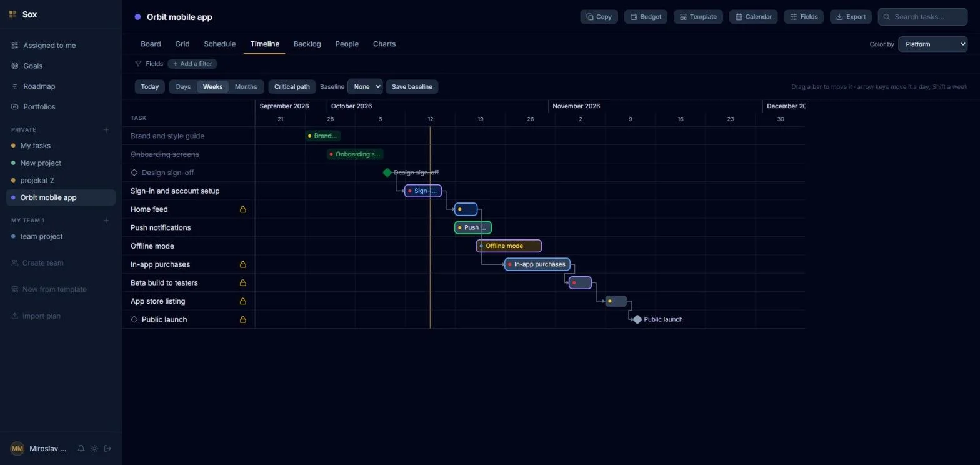Click the Orbit mobile app purple project dot
The width and height of the screenshot is (980, 465).
(x=137, y=17)
